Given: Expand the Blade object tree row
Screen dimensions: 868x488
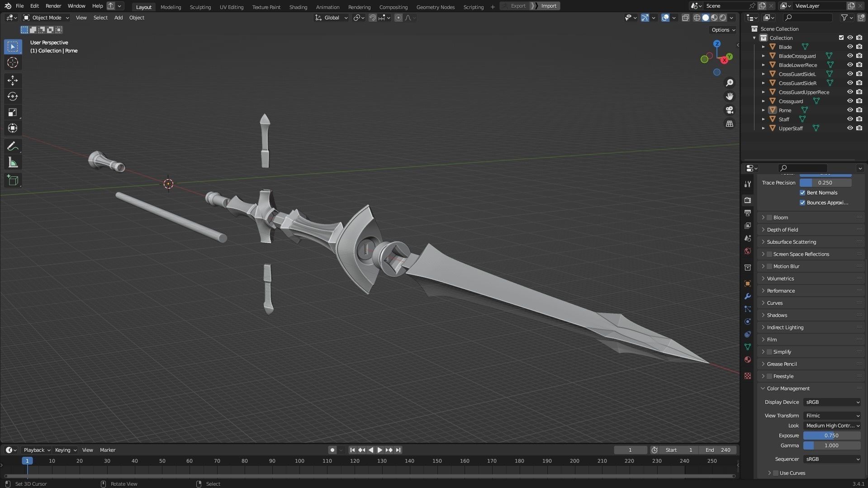Looking at the screenshot, I should tap(764, 47).
